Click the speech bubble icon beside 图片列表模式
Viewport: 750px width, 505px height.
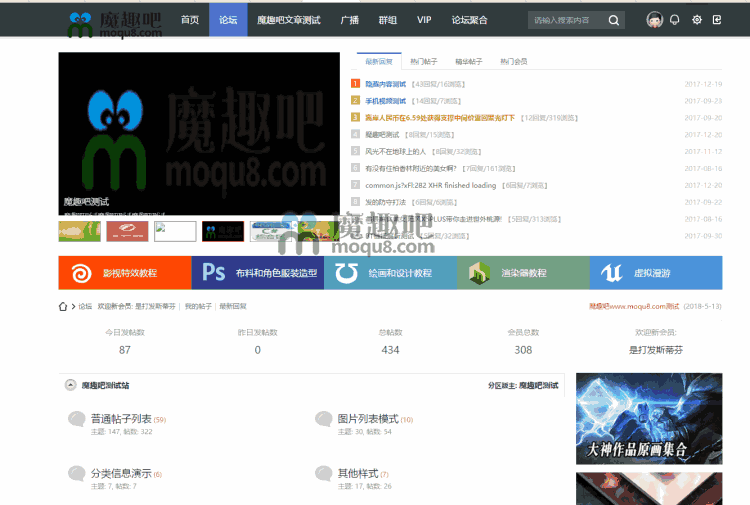click(x=323, y=419)
